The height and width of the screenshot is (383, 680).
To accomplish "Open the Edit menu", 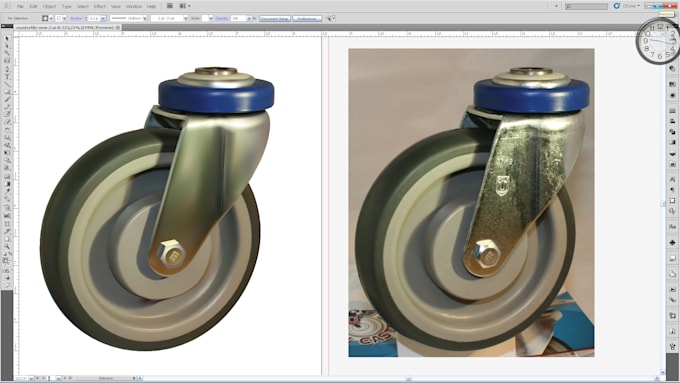I will tap(33, 6).
